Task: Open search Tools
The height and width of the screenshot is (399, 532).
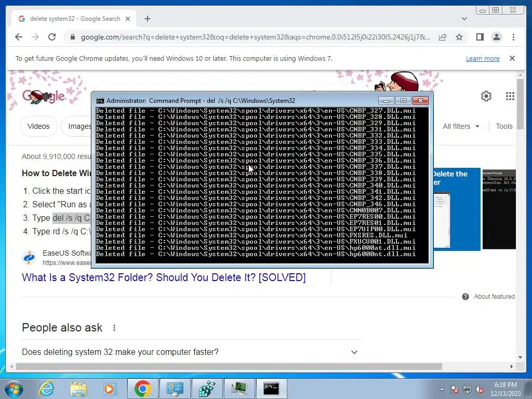Action: [504, 126]
